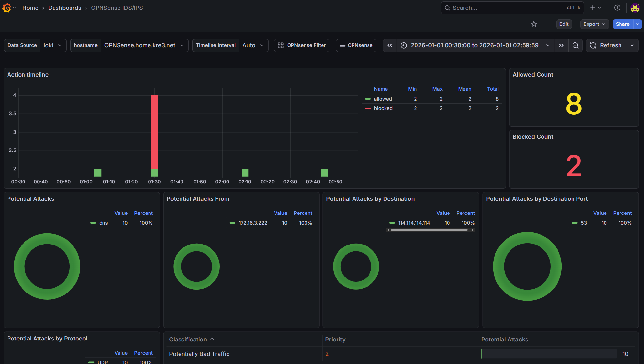Open the Timeline Interval Auto dropdown
The width and height of the screenshot is (644, 364).
pos(253,45)
